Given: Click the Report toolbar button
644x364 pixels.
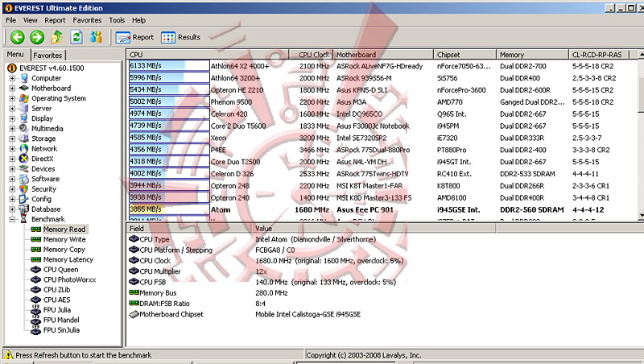Looking at the screenshot, I should click(134, 37).
